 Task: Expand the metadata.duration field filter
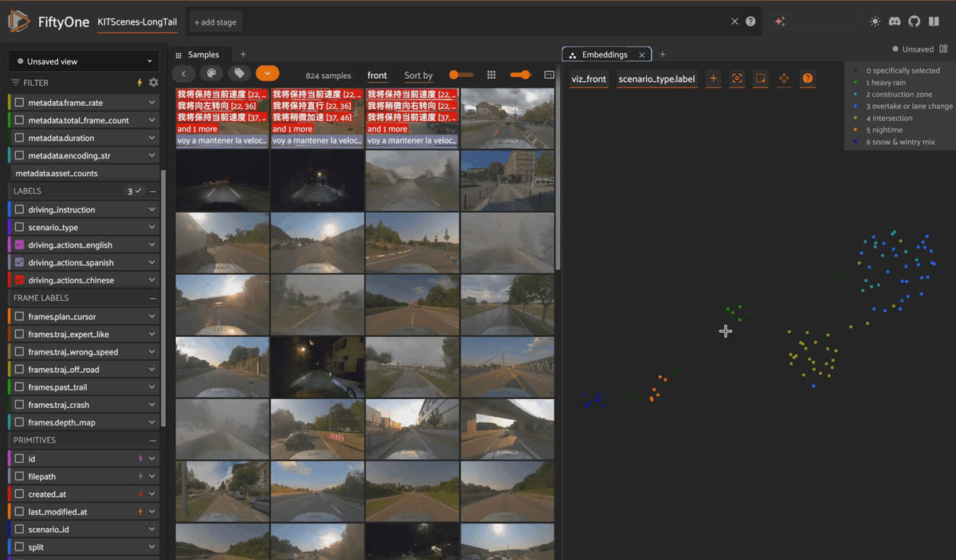tap(151, 138)
